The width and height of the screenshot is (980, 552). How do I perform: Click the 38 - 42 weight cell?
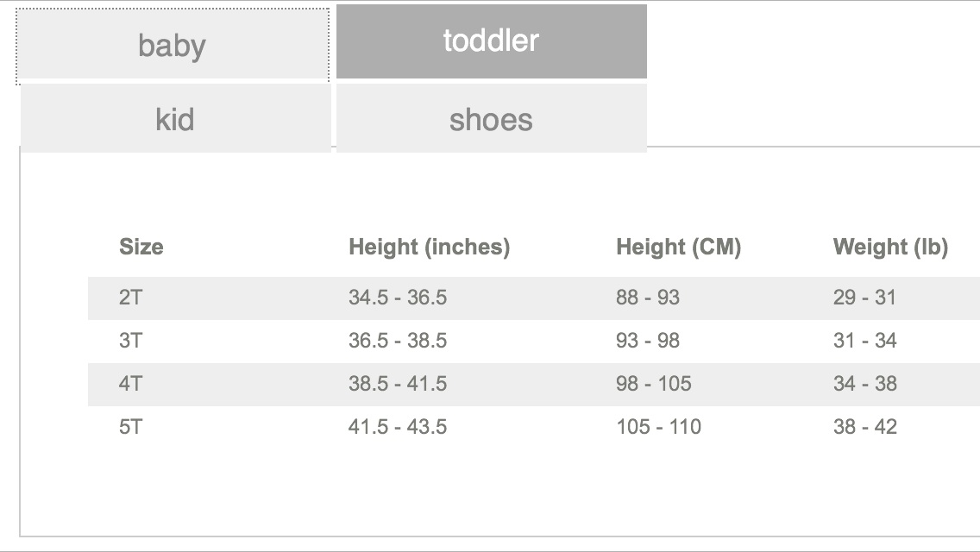tap(865, 427)
